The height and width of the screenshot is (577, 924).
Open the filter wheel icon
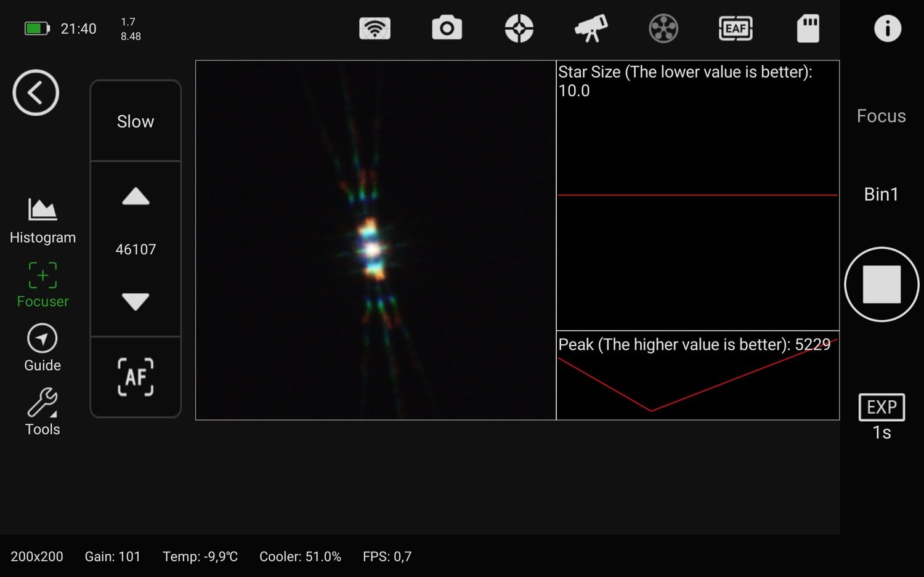click(x=663, y=28)
